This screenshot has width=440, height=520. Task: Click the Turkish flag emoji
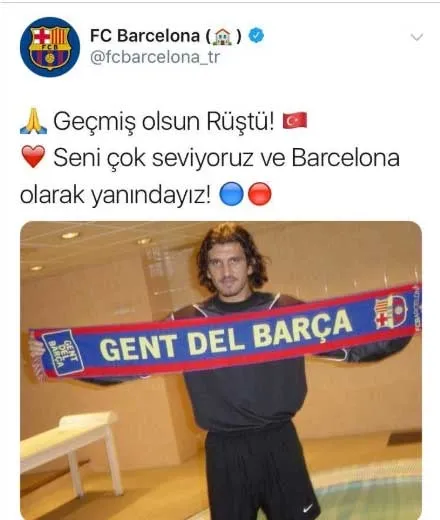pyautogui.click(x=295, y=120)
